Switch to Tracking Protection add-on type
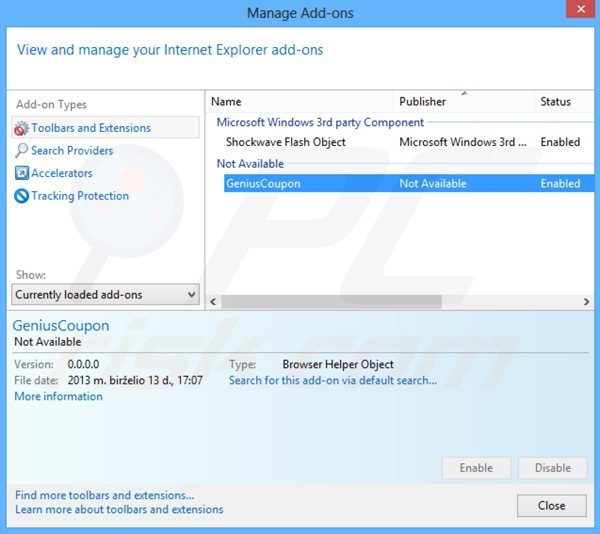Screen dimensions: 600x534 80,195
